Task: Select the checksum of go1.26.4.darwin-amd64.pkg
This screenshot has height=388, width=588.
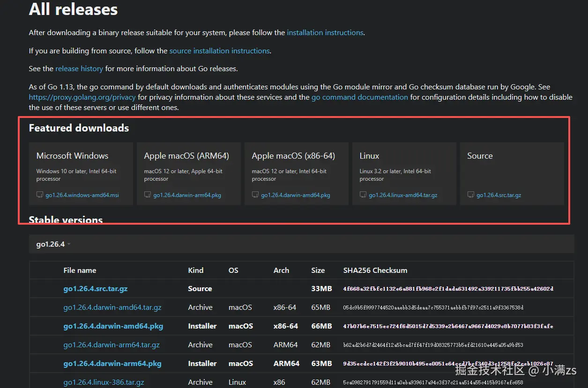Action: (448, 326)
